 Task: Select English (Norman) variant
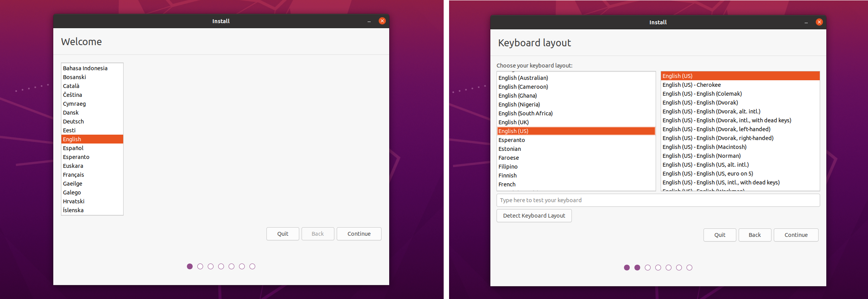point(740,156)
